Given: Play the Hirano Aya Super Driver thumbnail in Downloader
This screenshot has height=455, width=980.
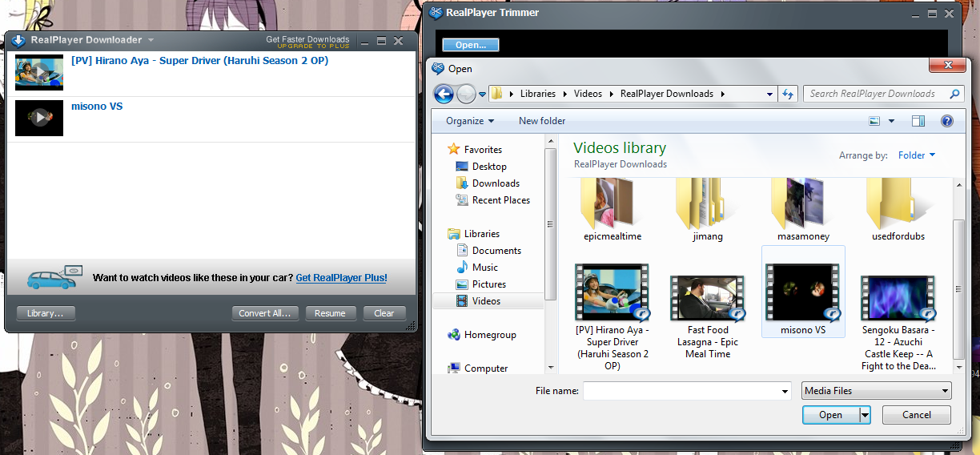Looking at the screenshot, I should click(39, 72).
